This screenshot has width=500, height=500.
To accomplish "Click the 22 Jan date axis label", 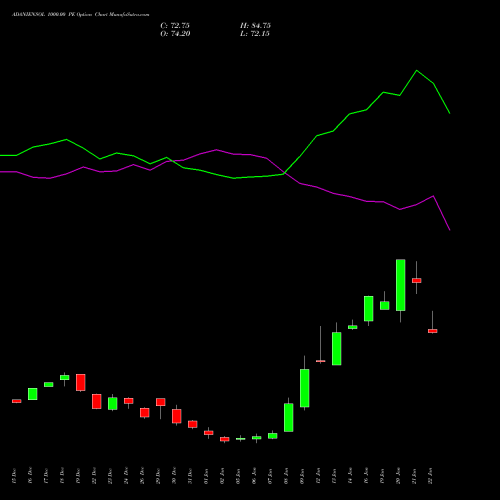I will pos(430,476).
